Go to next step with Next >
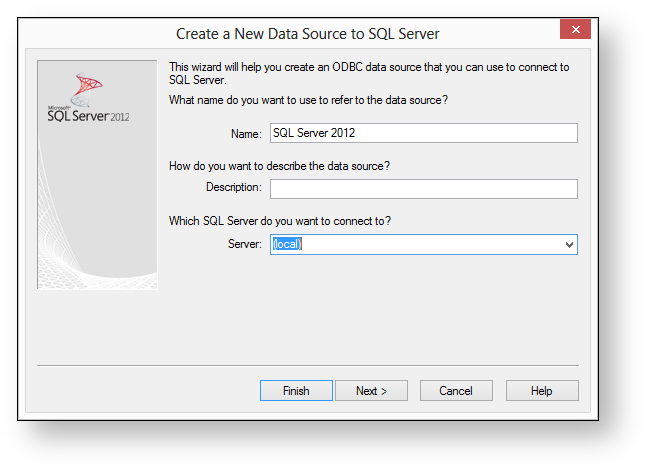 point(371,391)
